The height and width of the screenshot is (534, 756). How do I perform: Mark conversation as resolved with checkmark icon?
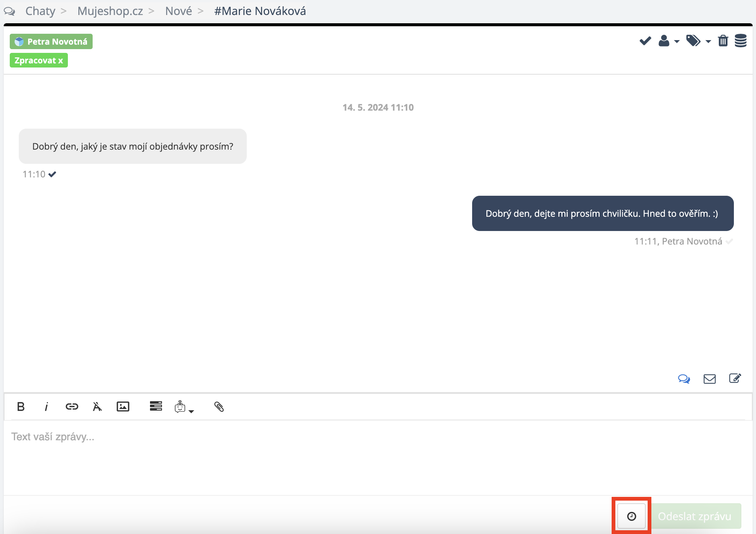tap(645, 41)
